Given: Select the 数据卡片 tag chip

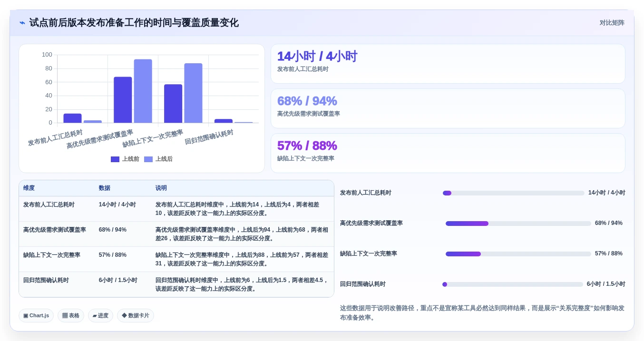Looking at the screenshot, I should (x=136, y=316).
